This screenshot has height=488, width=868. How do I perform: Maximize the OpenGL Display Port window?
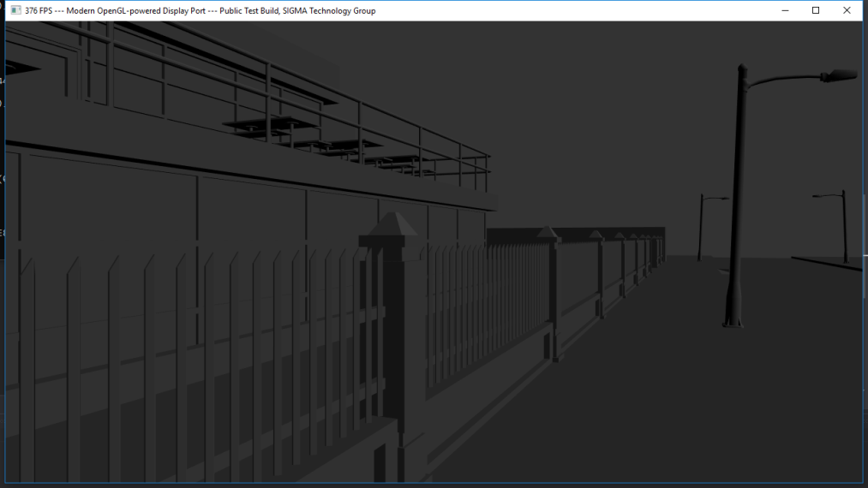pos(816,10)
